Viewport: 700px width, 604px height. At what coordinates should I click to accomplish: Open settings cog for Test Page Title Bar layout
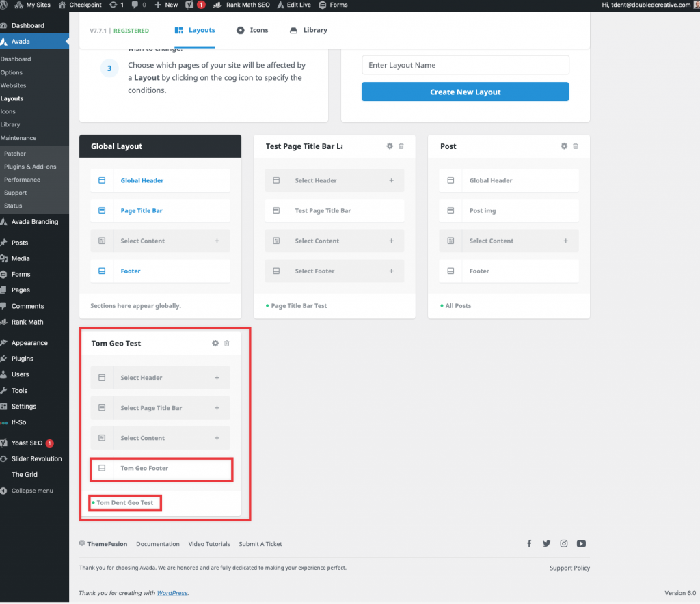390,146
